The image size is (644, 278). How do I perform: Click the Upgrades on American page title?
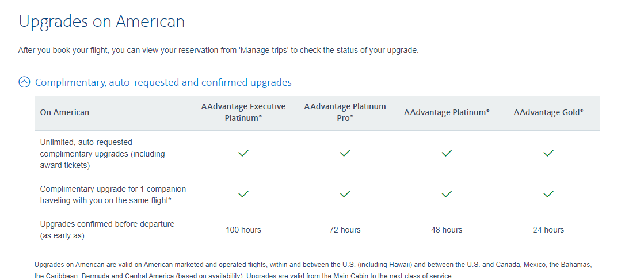pos(102,21)
